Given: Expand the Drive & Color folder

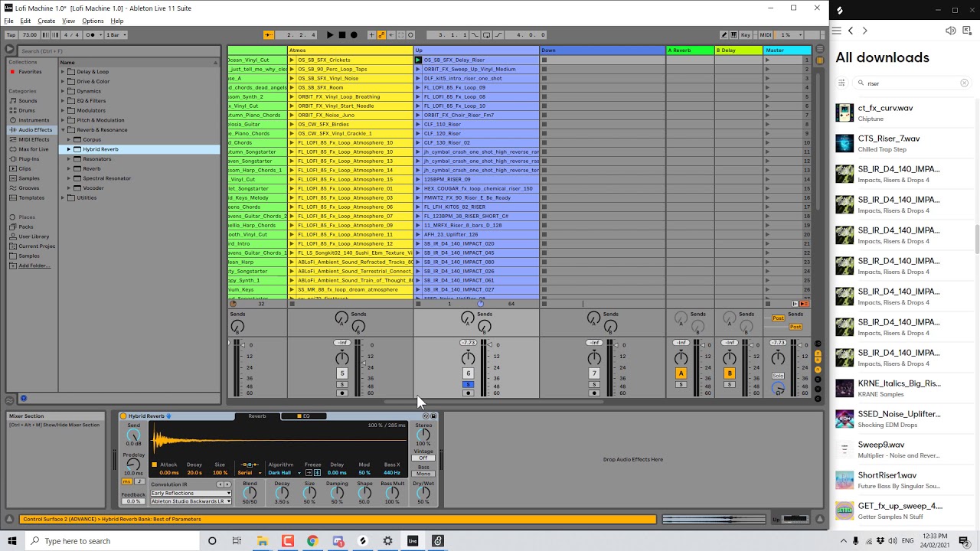Looking at the screenshot, I should pyautogui.click(x=63, y=81).
